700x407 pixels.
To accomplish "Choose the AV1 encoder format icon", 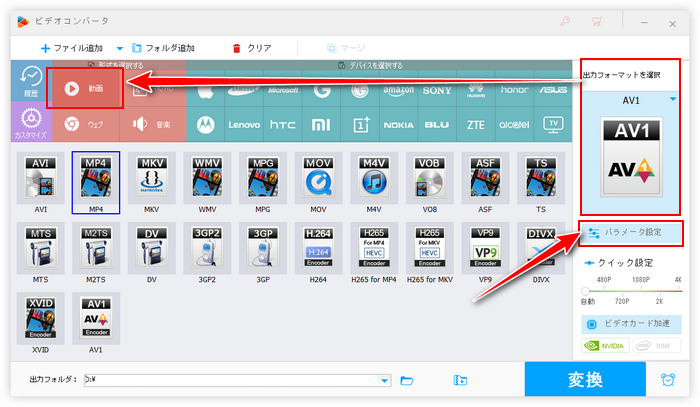I will [96, 318].
